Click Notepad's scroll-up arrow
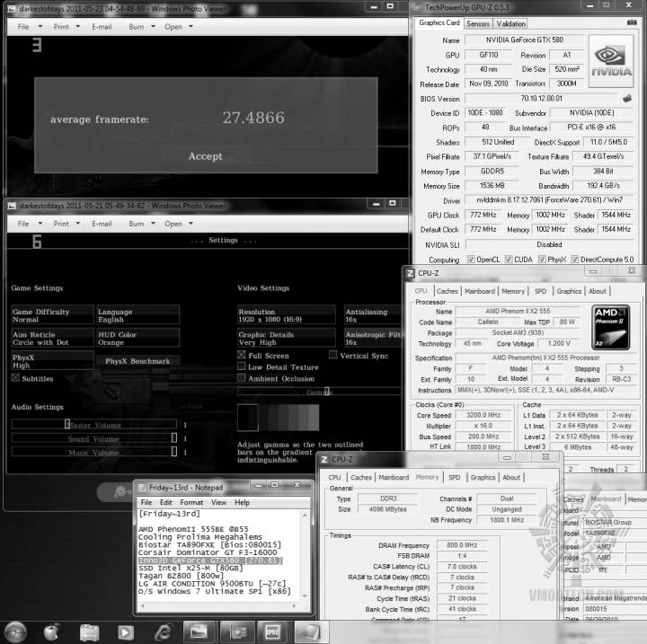647x644 pixels. (305, 515)
